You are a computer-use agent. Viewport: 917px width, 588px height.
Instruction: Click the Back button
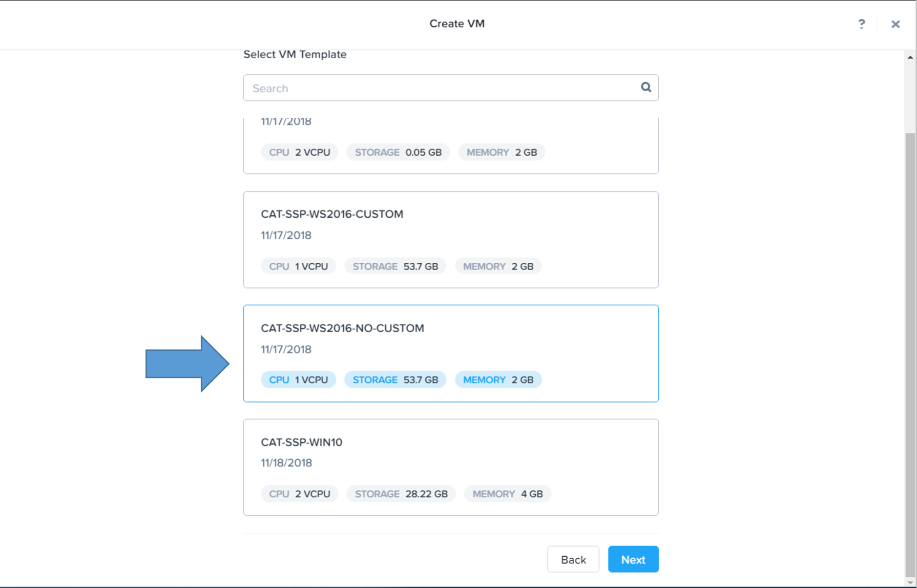(x=573, y=559)
